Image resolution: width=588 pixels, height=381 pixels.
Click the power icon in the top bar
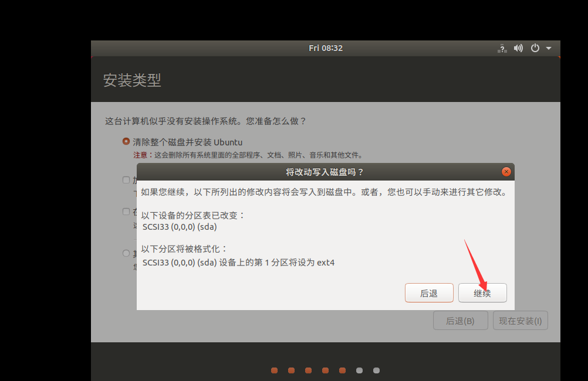point(535,48)
